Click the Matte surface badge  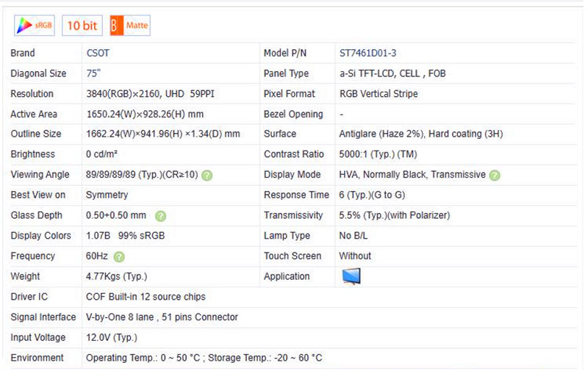pos(130,26)
